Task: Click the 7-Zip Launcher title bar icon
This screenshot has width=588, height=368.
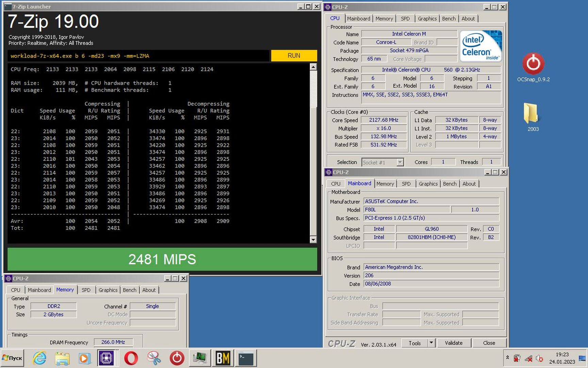Action: (8, 6)
